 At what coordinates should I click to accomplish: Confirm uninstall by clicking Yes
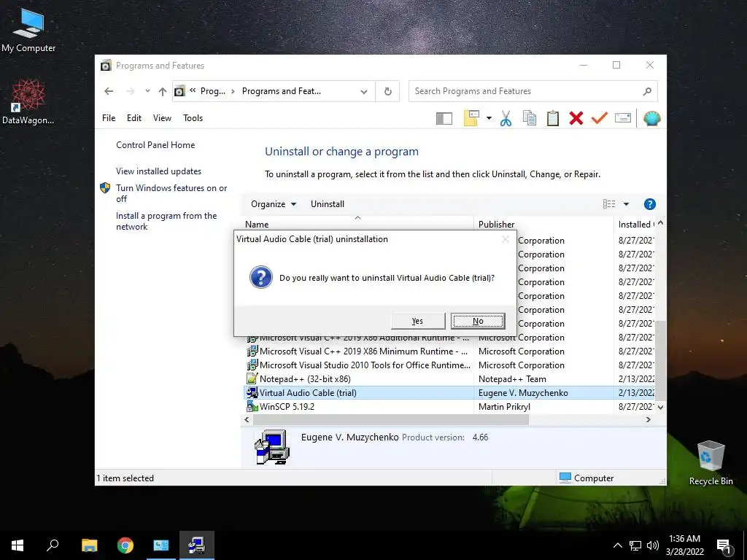(418, 321)
